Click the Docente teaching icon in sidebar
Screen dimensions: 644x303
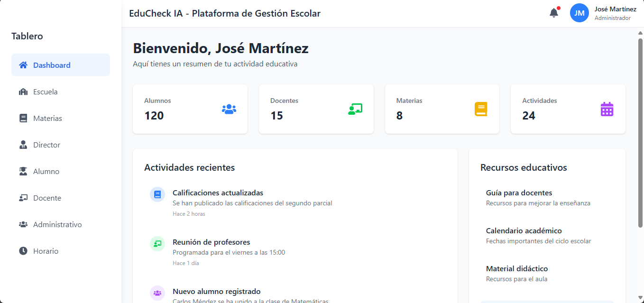click(x=23, y=198)
